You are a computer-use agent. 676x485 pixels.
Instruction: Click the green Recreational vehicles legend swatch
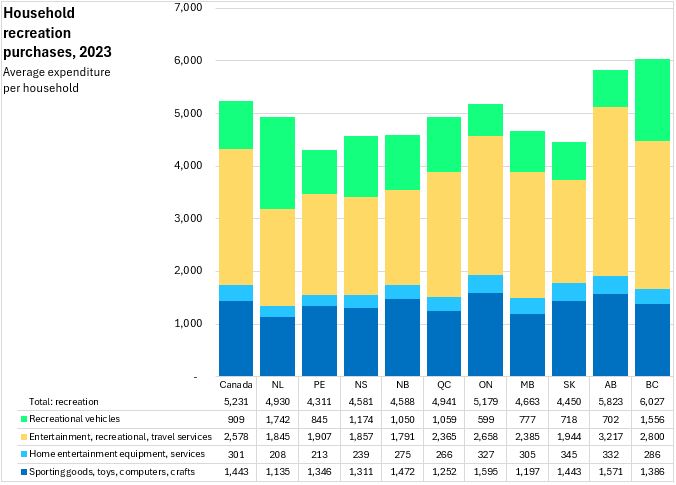coord(7,417)
